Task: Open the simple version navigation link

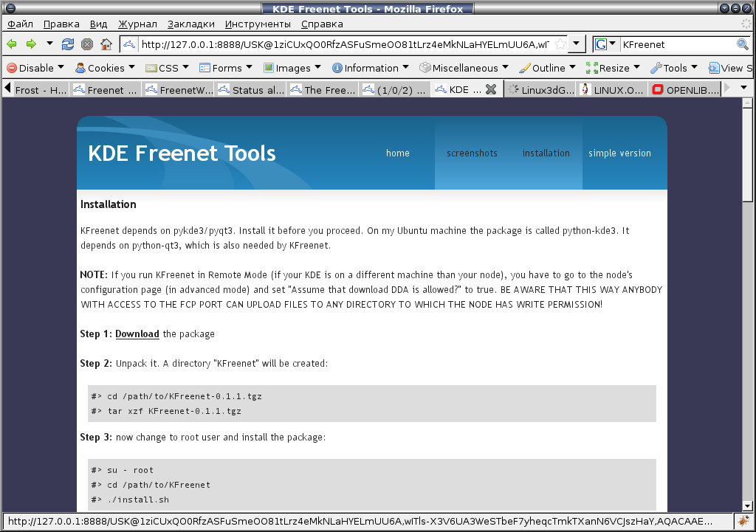Action: click(x=619, y=153)
